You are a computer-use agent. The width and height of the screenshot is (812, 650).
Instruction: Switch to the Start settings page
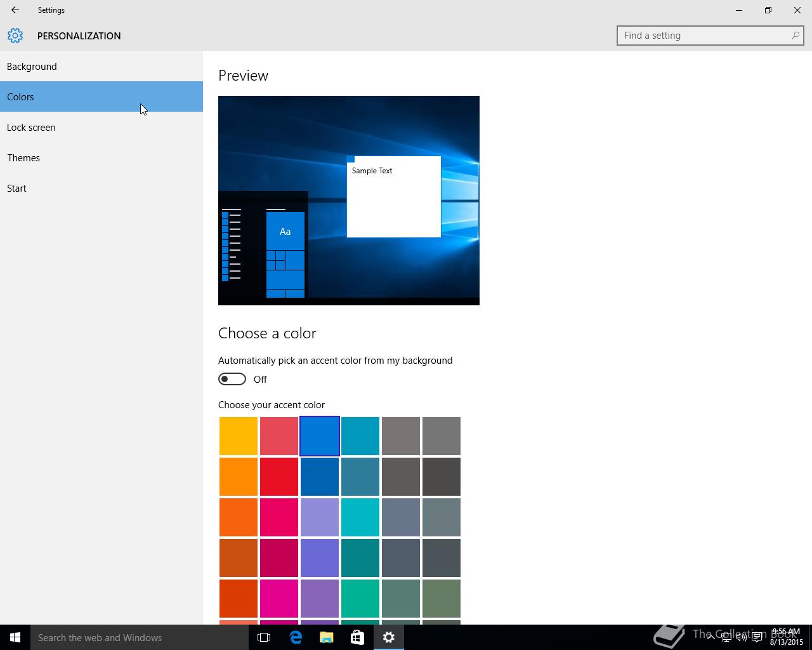coord(101,188)
